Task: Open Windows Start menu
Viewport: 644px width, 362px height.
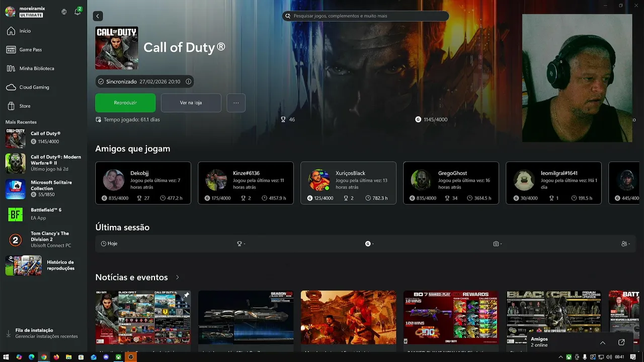Action: [7, 357]
